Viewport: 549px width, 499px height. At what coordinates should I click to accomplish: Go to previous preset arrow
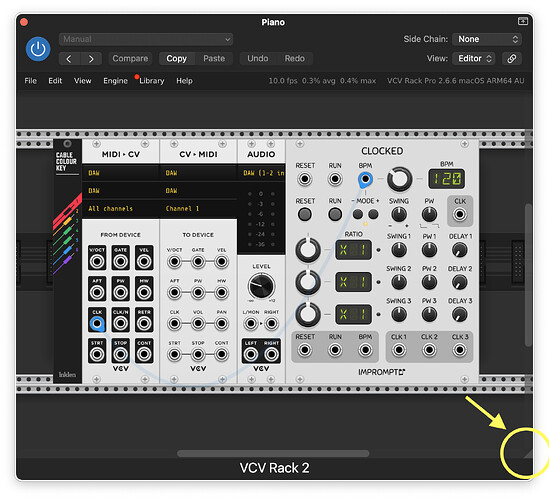coord(69,59)
